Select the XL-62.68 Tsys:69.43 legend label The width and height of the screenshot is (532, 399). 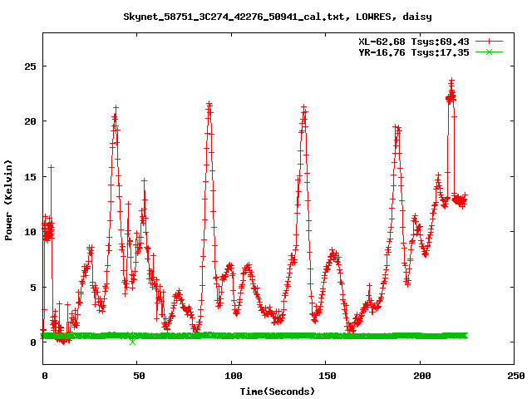click(414, 42)
